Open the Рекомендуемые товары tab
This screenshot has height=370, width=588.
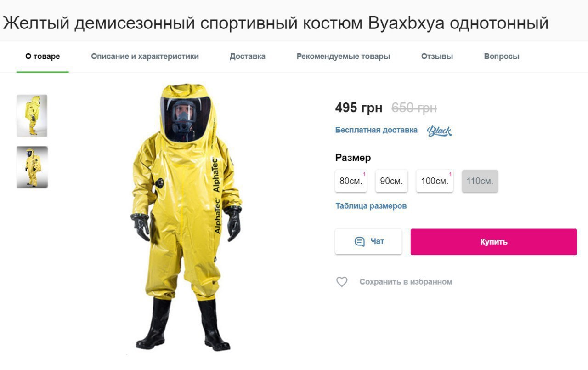(x=344, y=57)
